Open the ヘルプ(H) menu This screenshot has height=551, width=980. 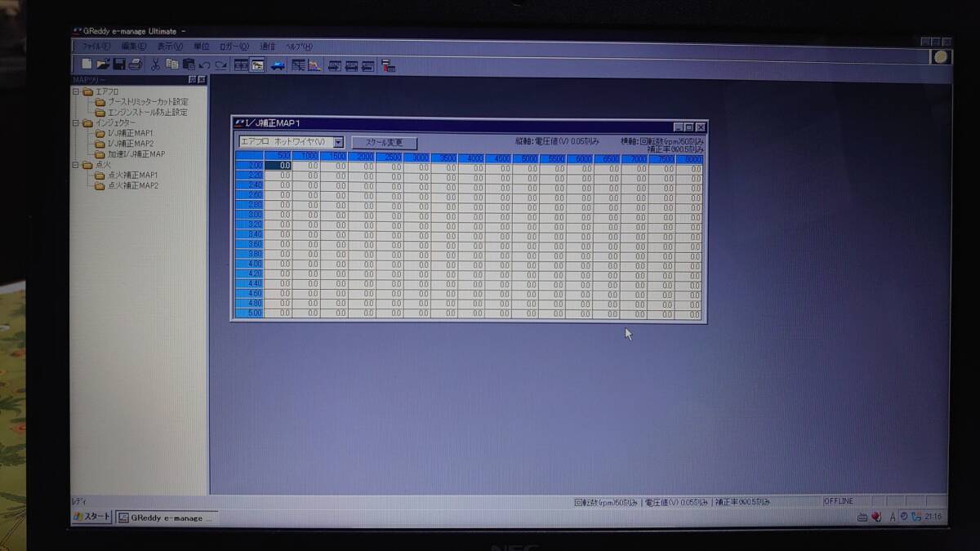(x=298, y=47)
